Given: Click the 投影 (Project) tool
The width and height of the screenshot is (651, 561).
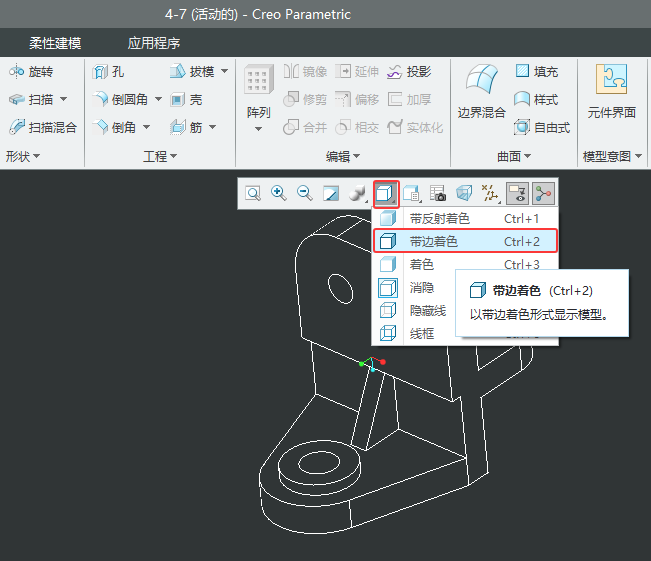Looking at the screenshot, I should coord(409,72).
